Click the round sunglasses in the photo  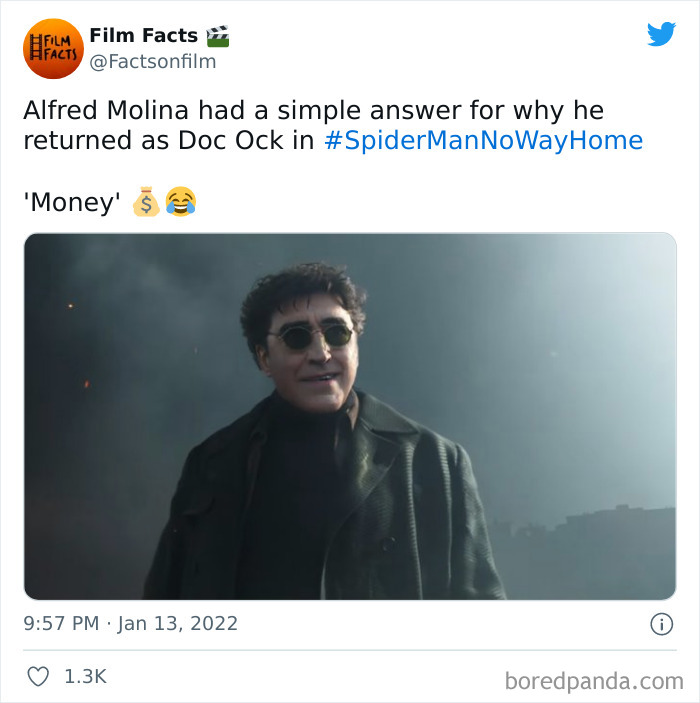click(x=311, y=336)
